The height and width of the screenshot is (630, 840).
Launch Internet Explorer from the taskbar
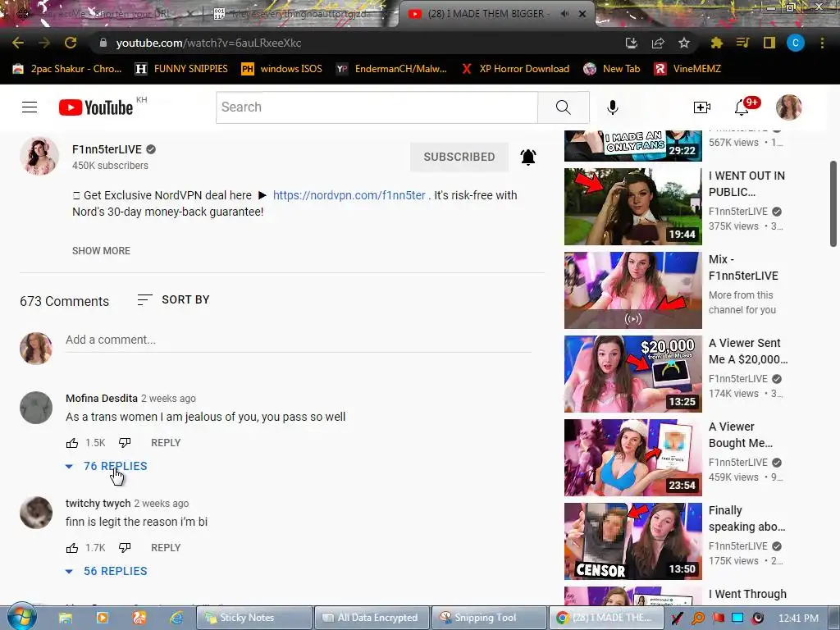176,618
